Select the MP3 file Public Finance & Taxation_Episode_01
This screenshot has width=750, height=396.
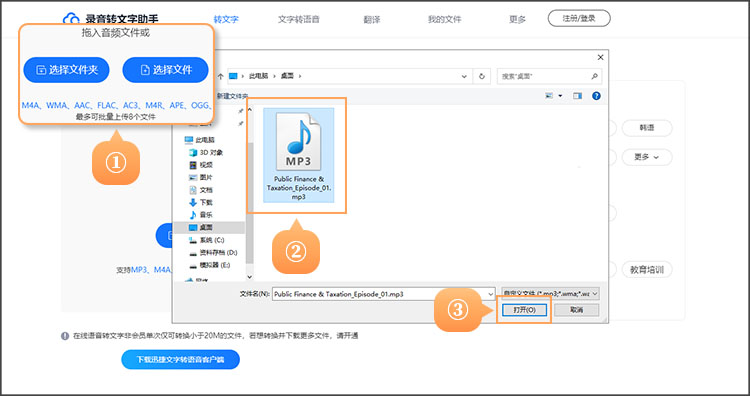tap(299, 155)
